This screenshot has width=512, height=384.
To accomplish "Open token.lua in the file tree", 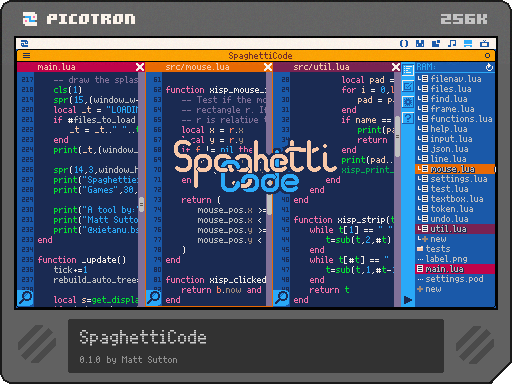I will point(455,209).
